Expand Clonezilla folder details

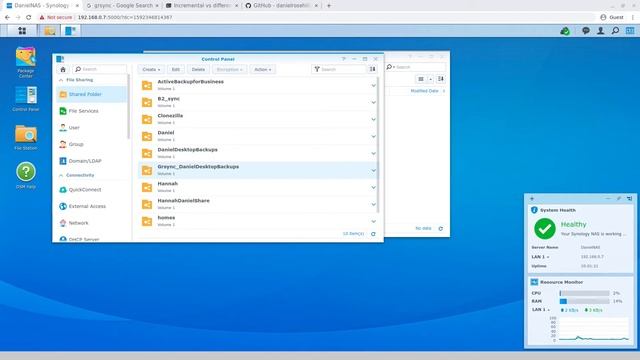(x=373, y=119)
